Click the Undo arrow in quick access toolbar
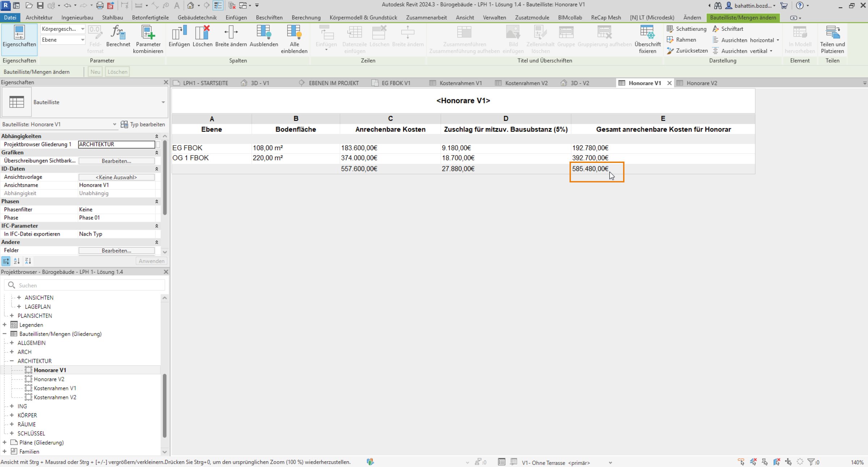Viewport: 868px width, 467px height. pyautogui.click(x=67, y=5)
